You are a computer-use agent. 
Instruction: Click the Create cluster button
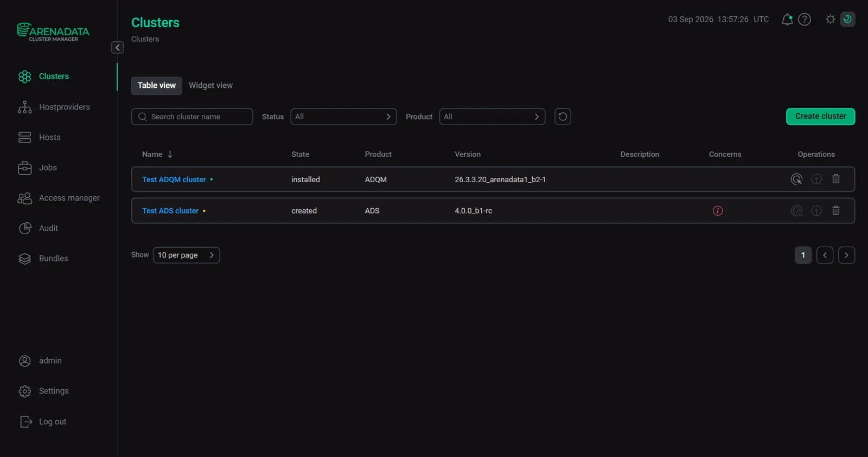point(820,117)
